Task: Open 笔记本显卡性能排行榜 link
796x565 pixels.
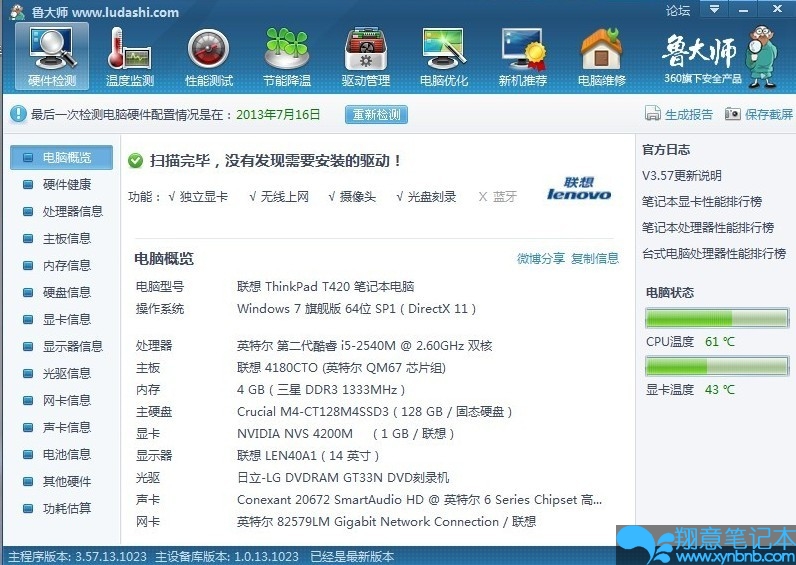Action: (702, 202)
